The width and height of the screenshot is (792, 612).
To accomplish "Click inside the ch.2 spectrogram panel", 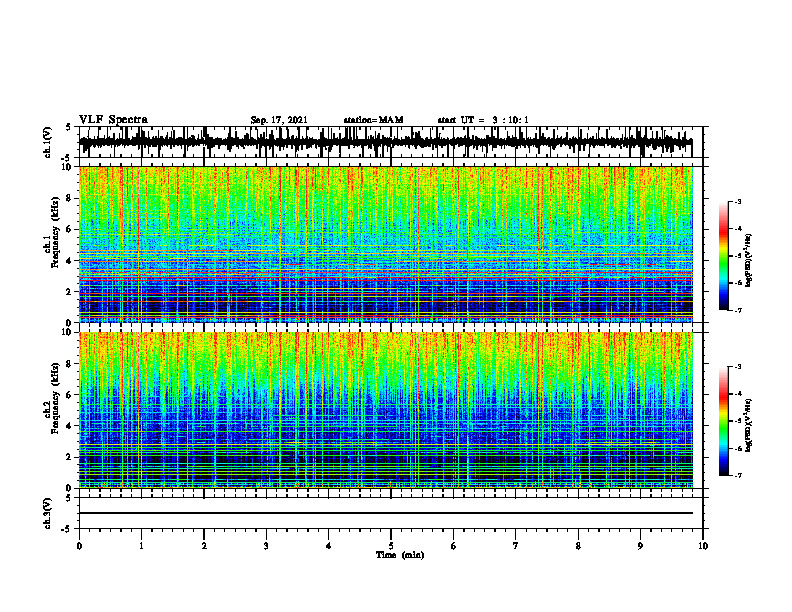I will point(386,410).
